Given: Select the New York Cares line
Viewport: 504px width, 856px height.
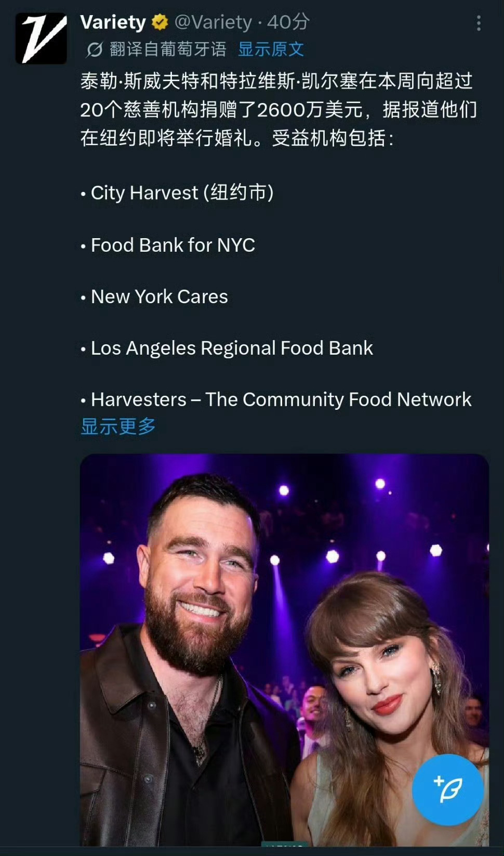Looking at the screenshot, I should [154, 296].
